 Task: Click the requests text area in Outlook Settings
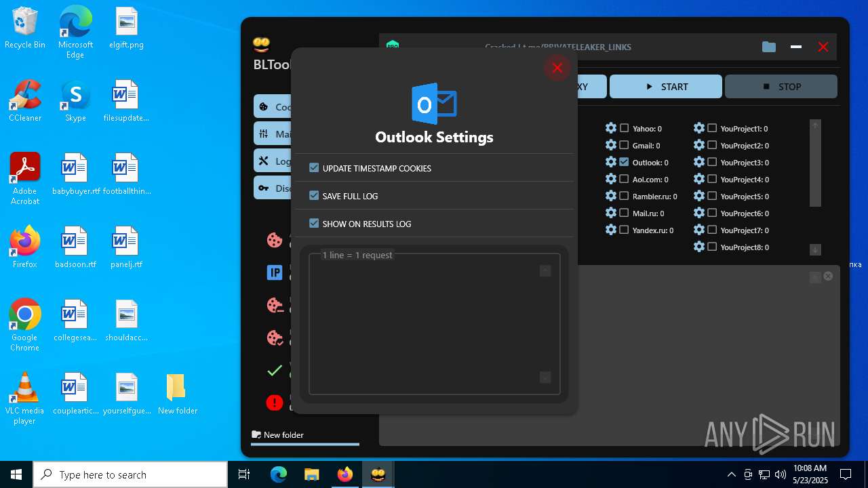(x=434, y=324)
